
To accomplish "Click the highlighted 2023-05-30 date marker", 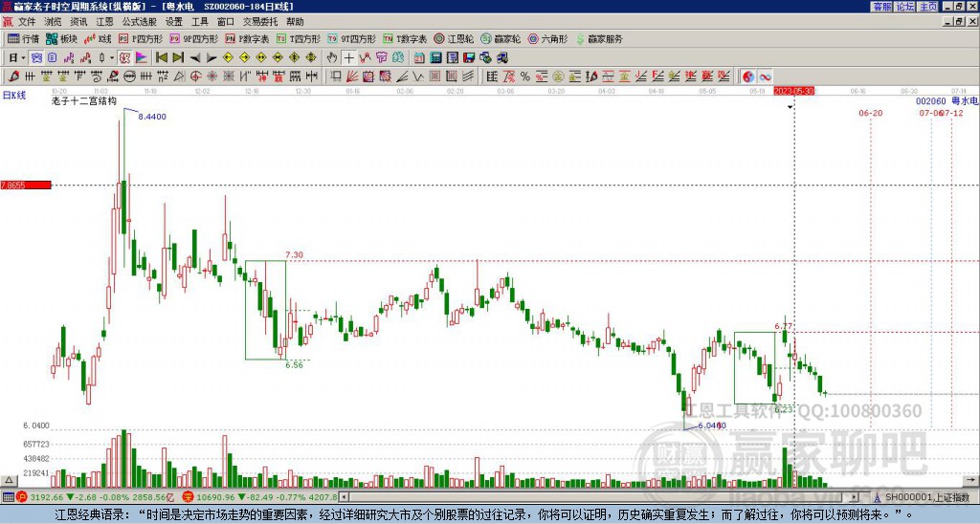I will tap(793, 91).
